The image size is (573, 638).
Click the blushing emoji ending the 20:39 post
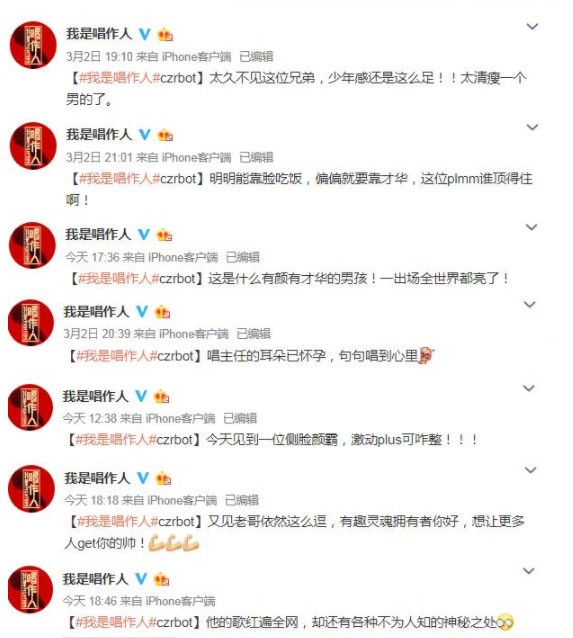[x=426, y=355]
